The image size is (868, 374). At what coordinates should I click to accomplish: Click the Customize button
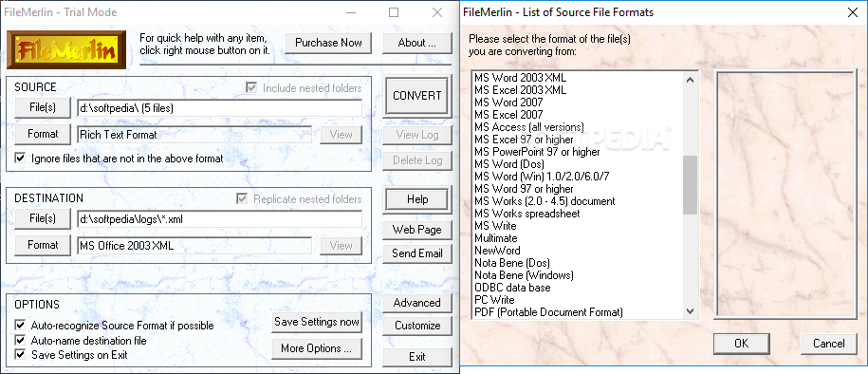(416, 326)
